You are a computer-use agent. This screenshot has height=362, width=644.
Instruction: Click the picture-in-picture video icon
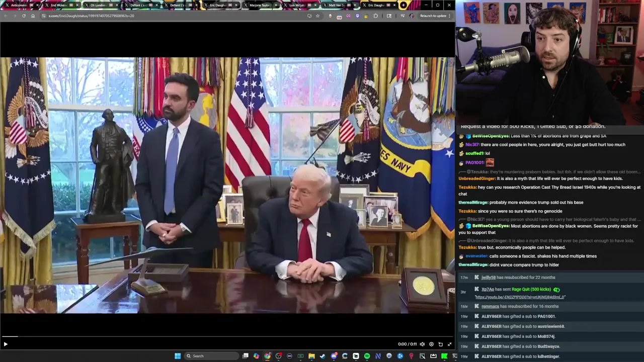[x=440, y=344]
